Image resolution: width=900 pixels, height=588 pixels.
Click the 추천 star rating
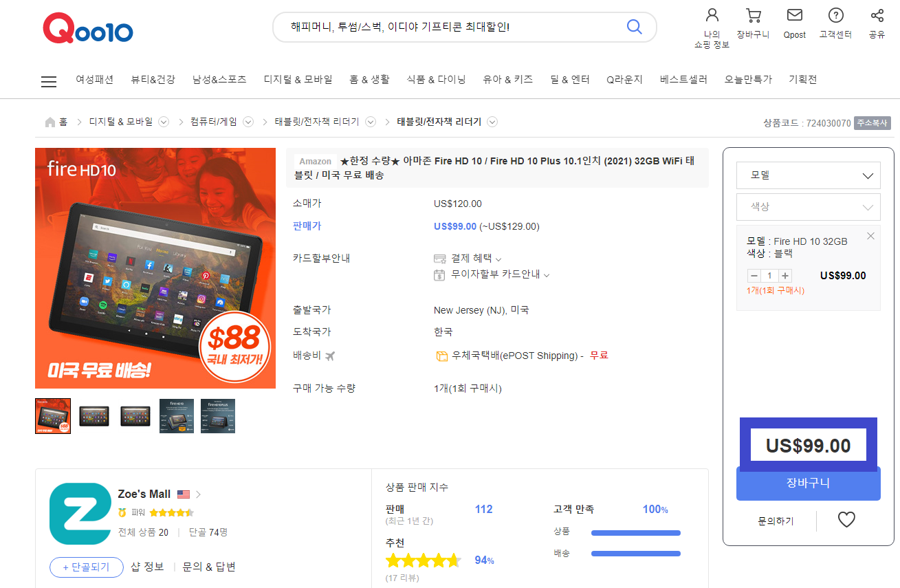coord(424,560)
